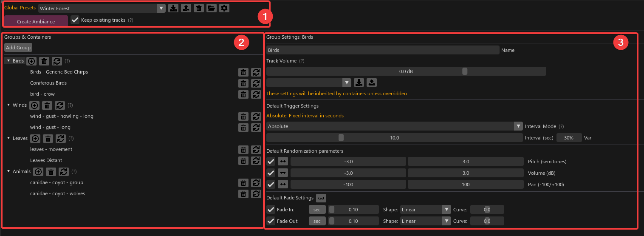Click the Fade In sec unit button
Image resolution: width=644 pixels, height=236 pixels.
coord(317,210)
